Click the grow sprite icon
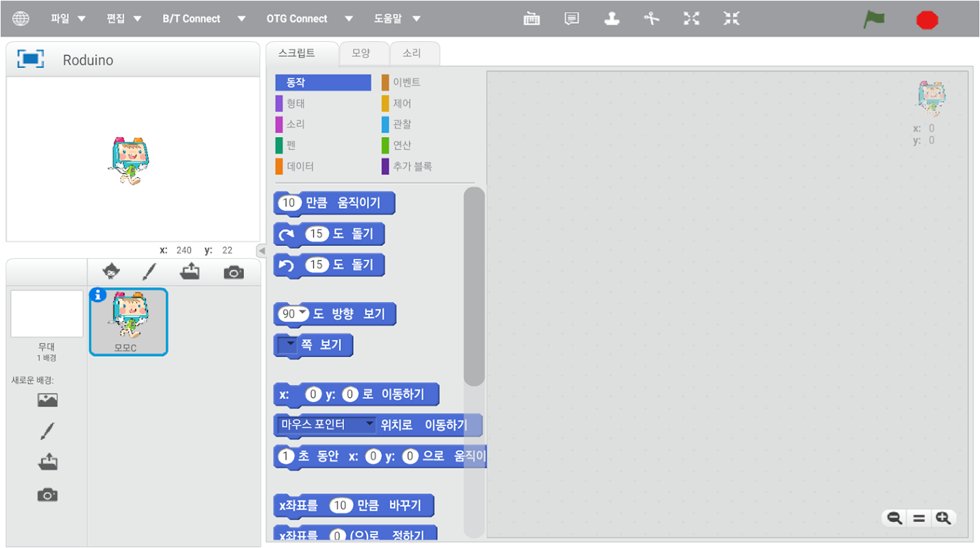This screenshot has width=980, height=548. 691,19
